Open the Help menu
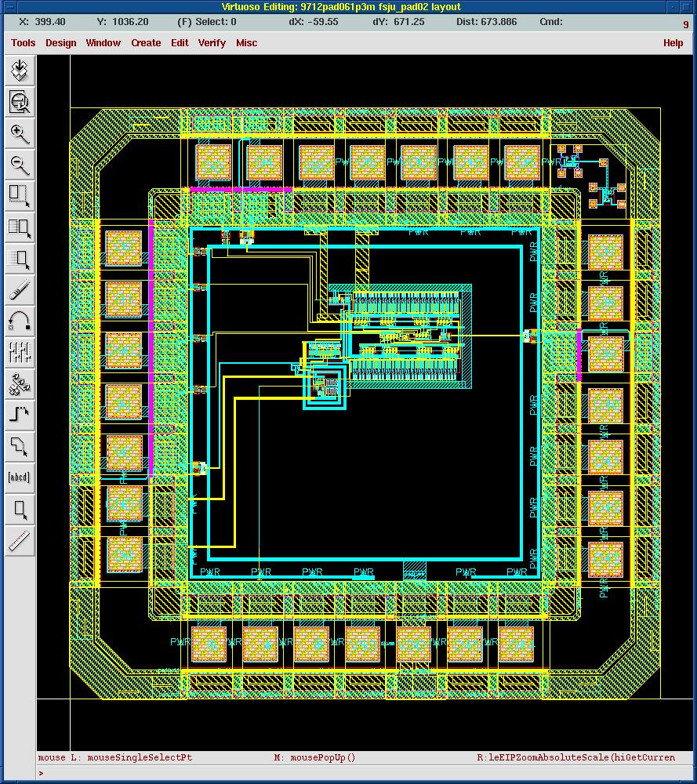697x784 pixels. (x=673, y=43)
